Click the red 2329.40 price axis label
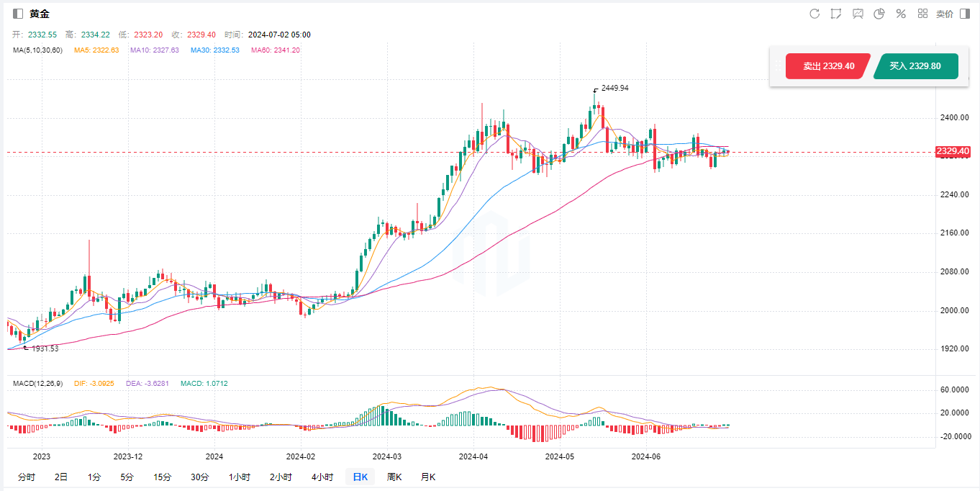Viewport: 980px width, 491px height. (953, 152)
